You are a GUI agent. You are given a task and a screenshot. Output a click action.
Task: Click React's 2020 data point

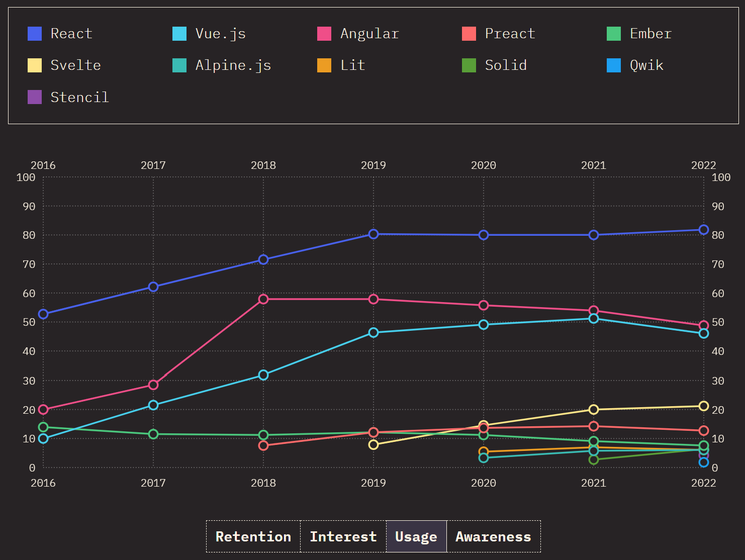point(484,235)
